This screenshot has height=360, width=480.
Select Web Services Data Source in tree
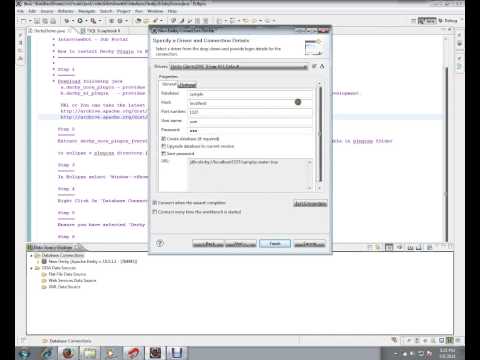[72, 281]
